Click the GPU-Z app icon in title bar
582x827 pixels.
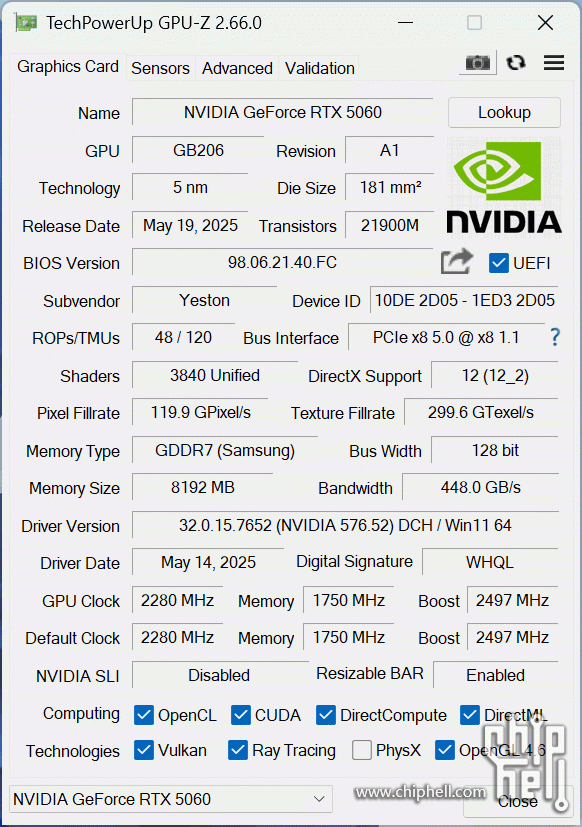pyautogui.click(x=26, y=23)
